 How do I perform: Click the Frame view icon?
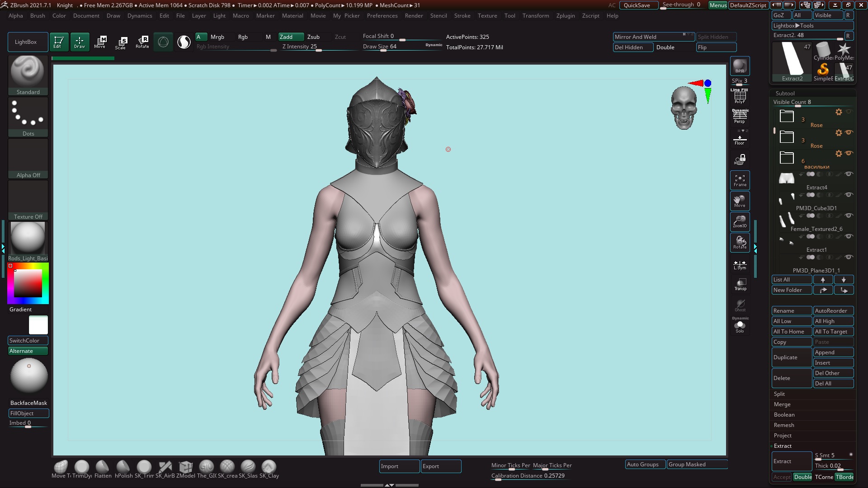740,180
